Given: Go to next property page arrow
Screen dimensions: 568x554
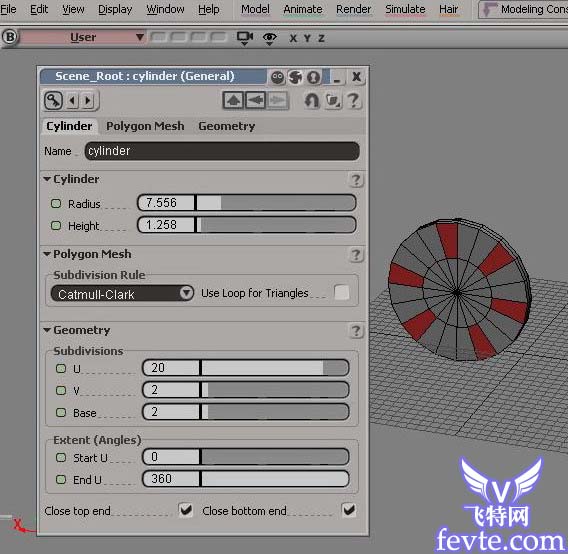Looking at the screenshot, I should [88, 100].
